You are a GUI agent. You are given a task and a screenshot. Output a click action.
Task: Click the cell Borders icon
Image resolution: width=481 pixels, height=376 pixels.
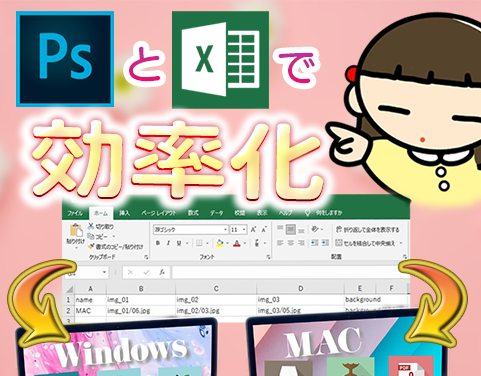tap(199, 243)
